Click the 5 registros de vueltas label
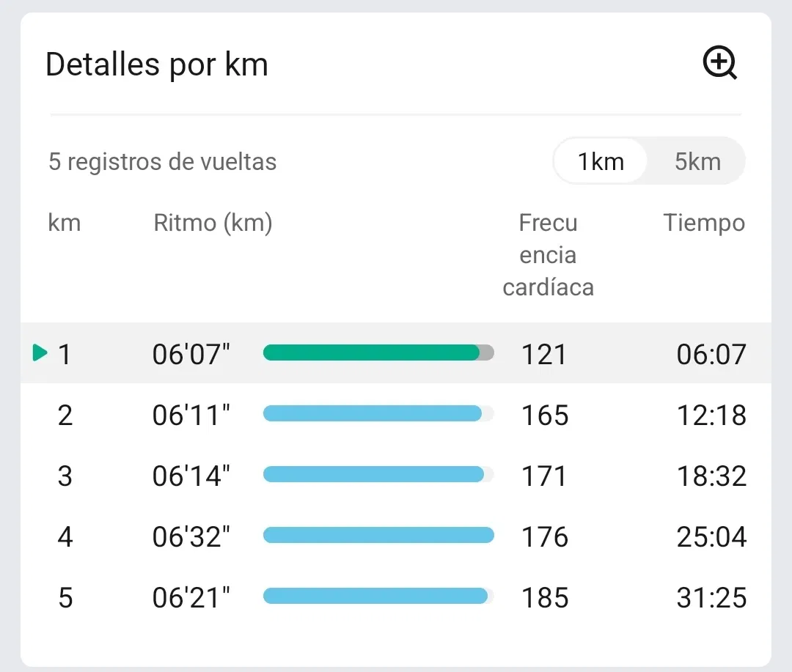The image size is (792, 672). tap(162, 161)
